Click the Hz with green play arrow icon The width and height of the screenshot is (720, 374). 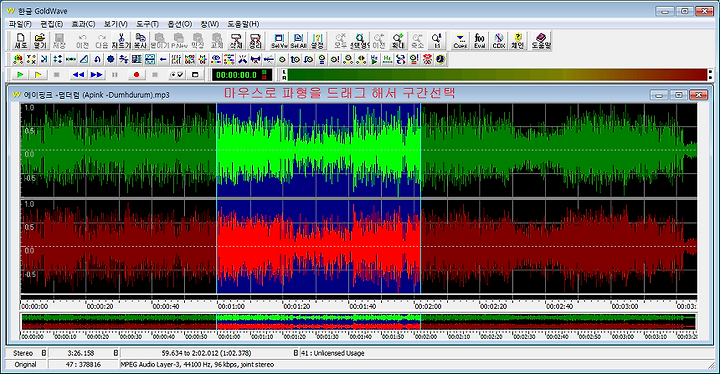pyautogui.click(x=375, y=59)
